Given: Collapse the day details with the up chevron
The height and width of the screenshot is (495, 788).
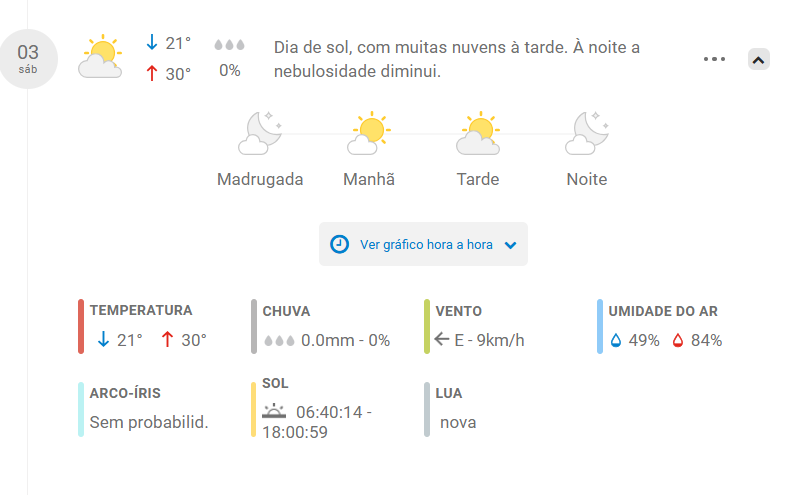Looking at the screenshot, I should (758, 60).
